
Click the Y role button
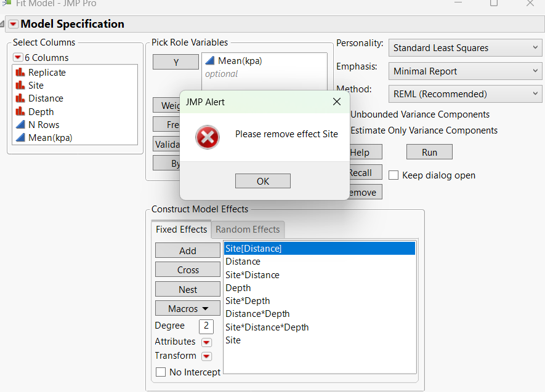[176, 62]
